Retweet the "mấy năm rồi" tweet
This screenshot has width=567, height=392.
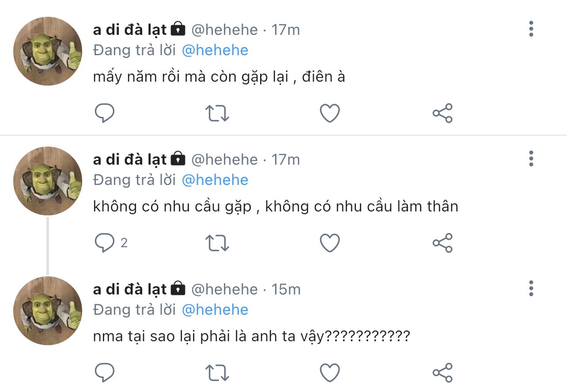(217, 113)
